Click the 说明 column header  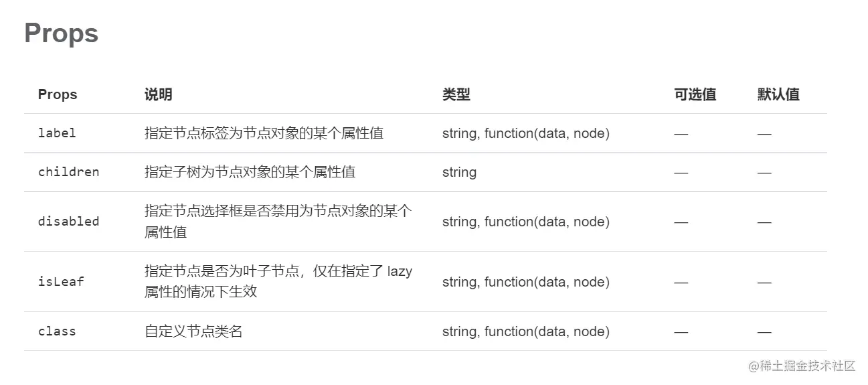pyautogui.click(x=159, y=94)
